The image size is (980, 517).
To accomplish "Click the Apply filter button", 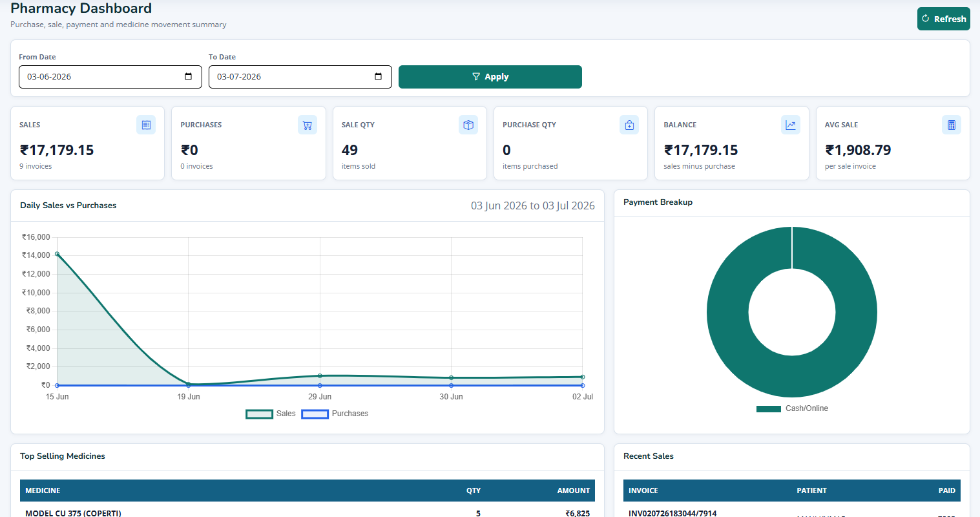I will click(x=490, y=76).
